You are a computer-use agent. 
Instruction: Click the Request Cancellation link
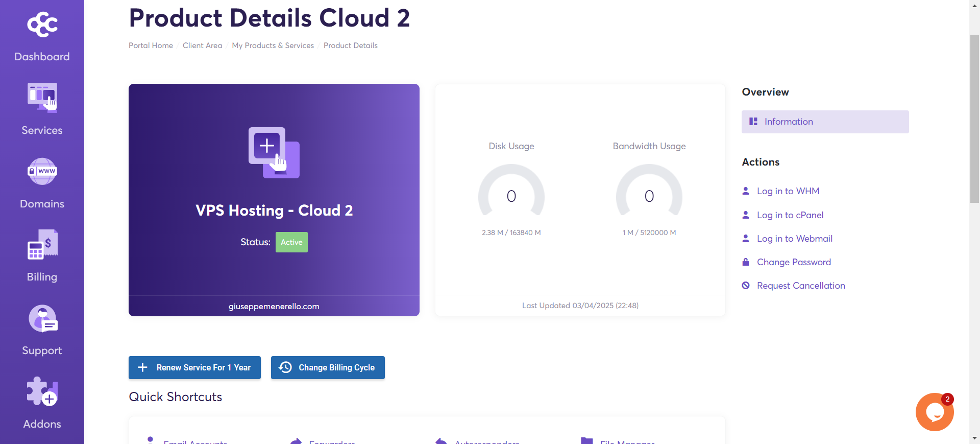click(x=801, y=286)
